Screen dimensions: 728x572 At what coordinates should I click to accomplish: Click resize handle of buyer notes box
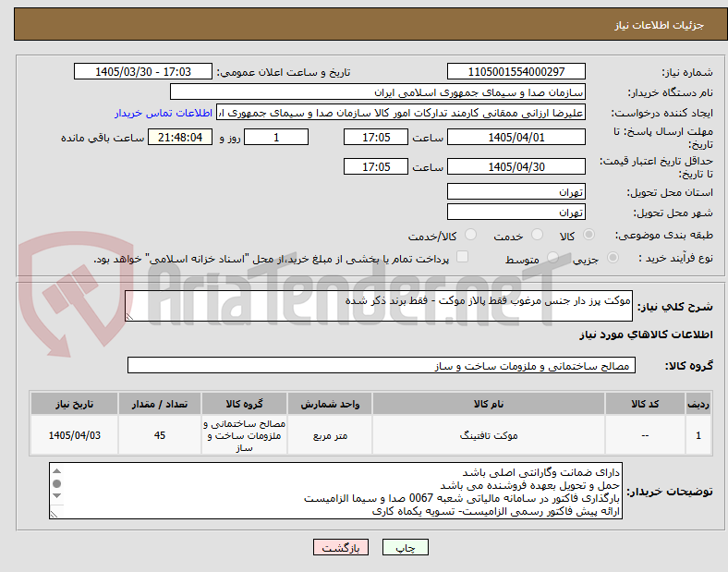[x=54, y=514]
